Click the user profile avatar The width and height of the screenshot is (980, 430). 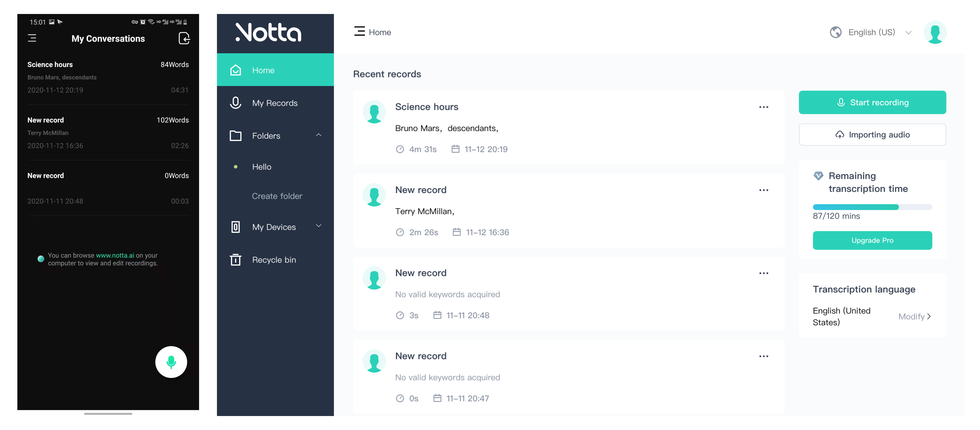(x=934, y=32)
